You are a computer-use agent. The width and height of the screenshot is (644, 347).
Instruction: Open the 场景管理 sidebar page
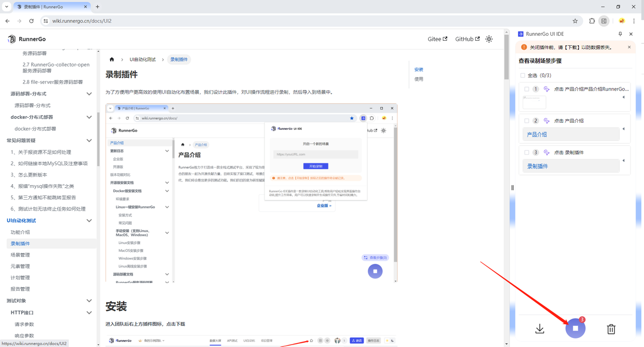(x=20, y=255)
